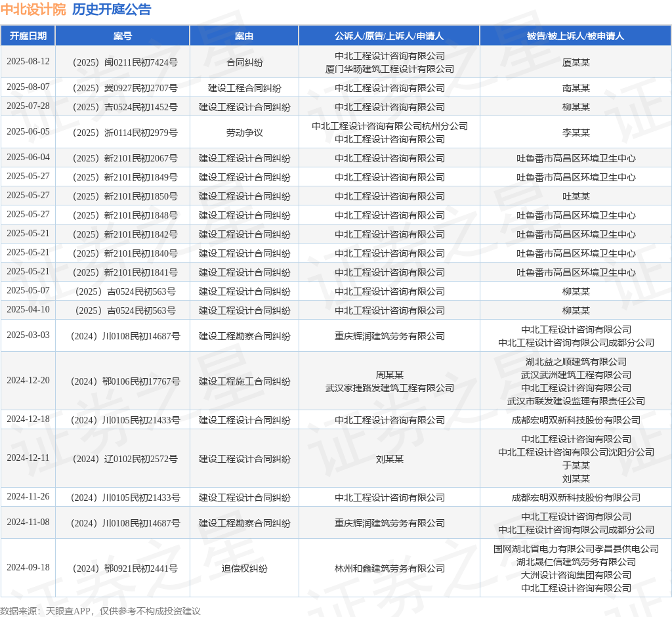
Task: Select case number (2025)闽0211民初7424号
Action: [x=123, y=62]
